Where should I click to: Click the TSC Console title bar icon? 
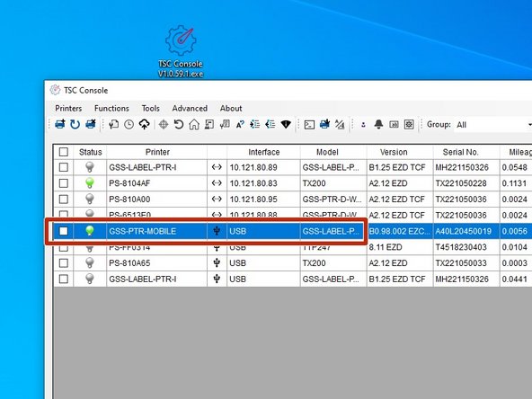point(55,90)
